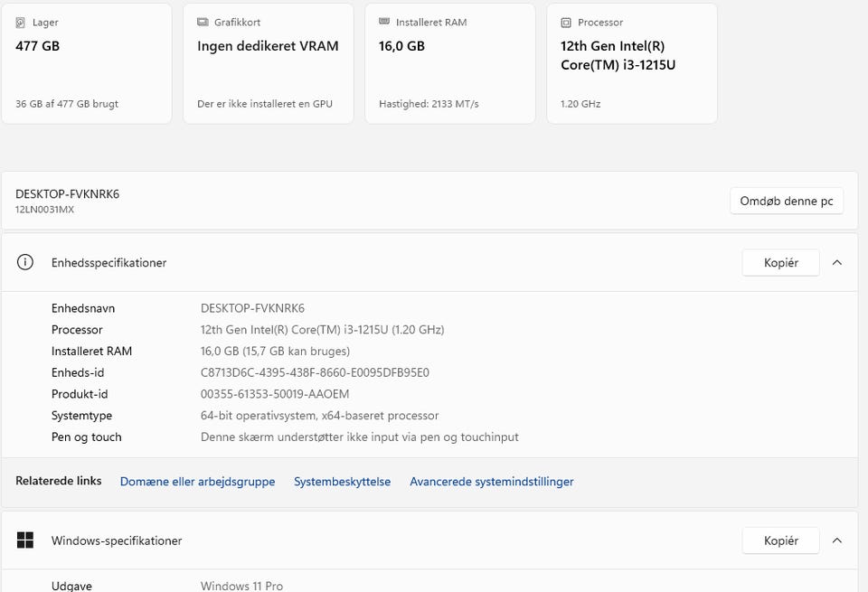
Task: Click the Lager storage disk icon
Action: 21,23
